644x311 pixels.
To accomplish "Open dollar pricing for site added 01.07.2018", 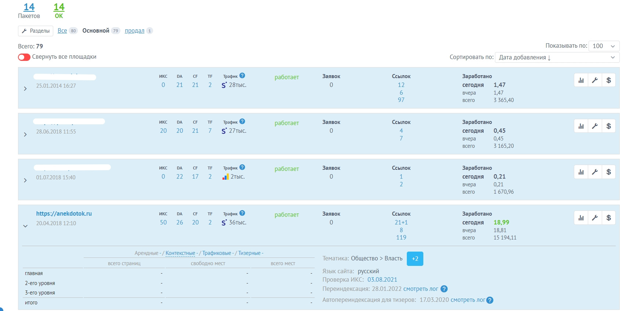I will coord(609,172).
